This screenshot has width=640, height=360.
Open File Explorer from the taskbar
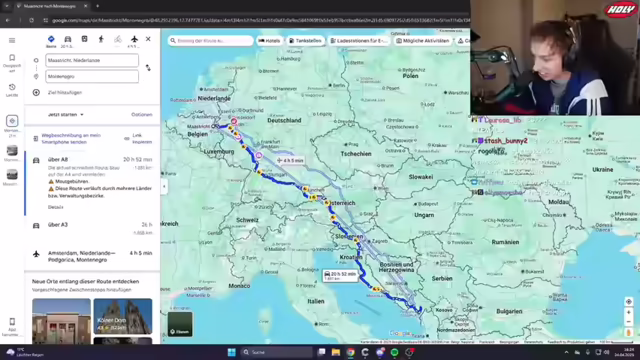[336, 352]
